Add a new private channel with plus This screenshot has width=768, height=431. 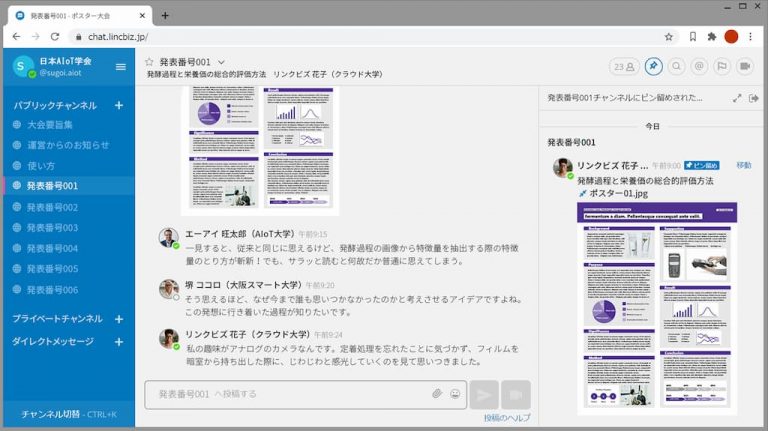tap(119, 319)
